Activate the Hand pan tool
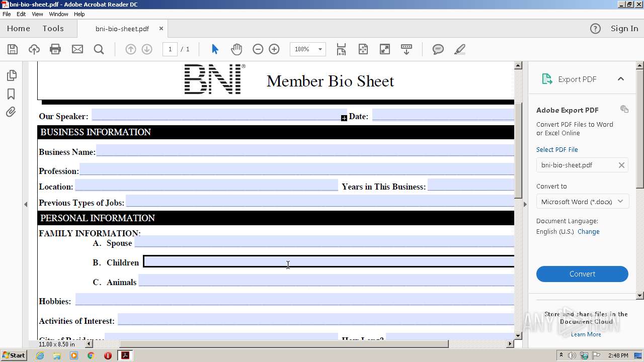Image resolution: width=644 pixels, height=362 pixels. click(x=236, y=49)
